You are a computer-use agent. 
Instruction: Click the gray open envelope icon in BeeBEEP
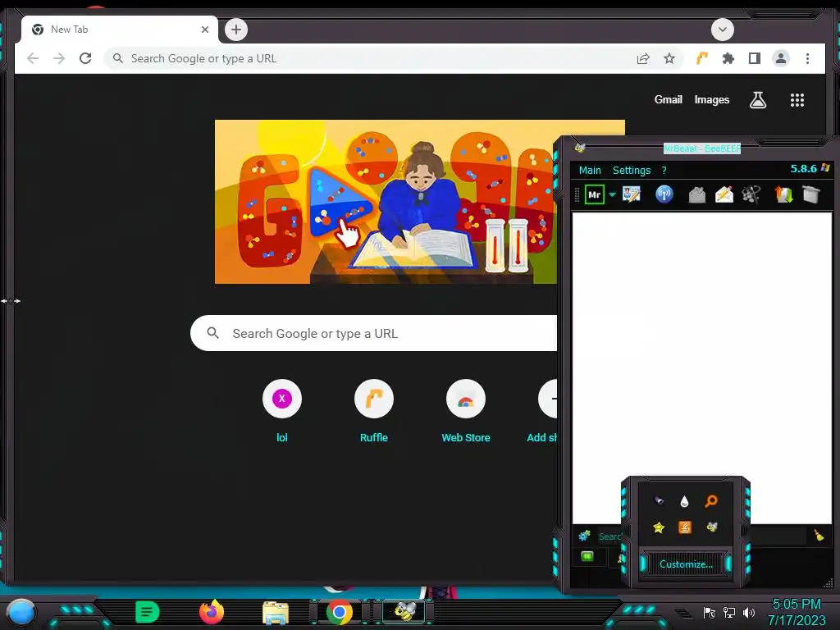pos(696,194)
